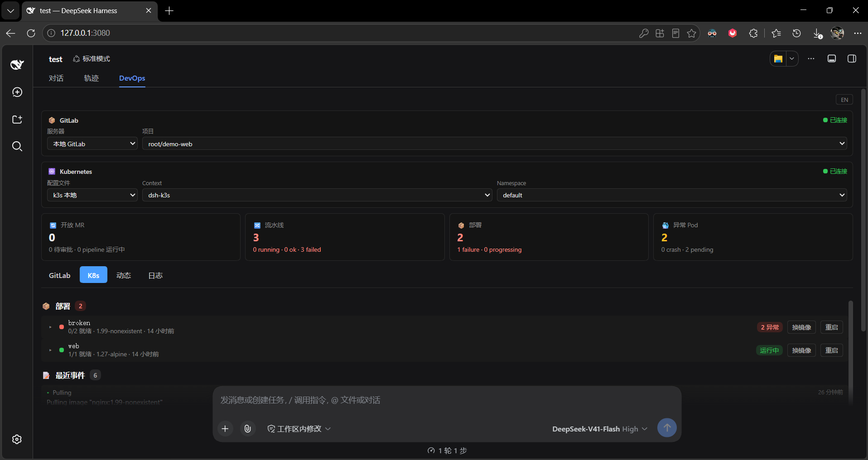Switch to the 对话 tab

(x=56, y=78)
